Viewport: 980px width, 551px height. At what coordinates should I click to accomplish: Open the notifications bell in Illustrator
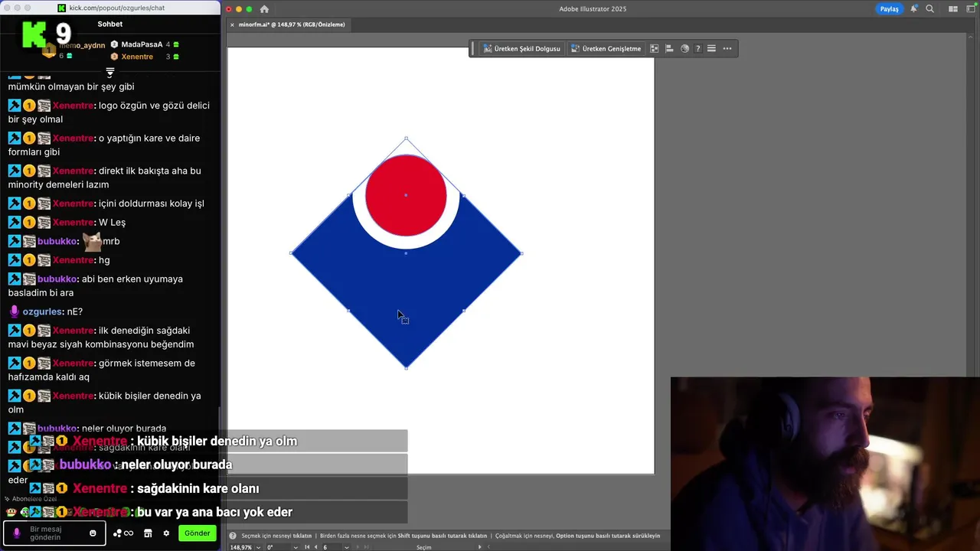point(913,9)
